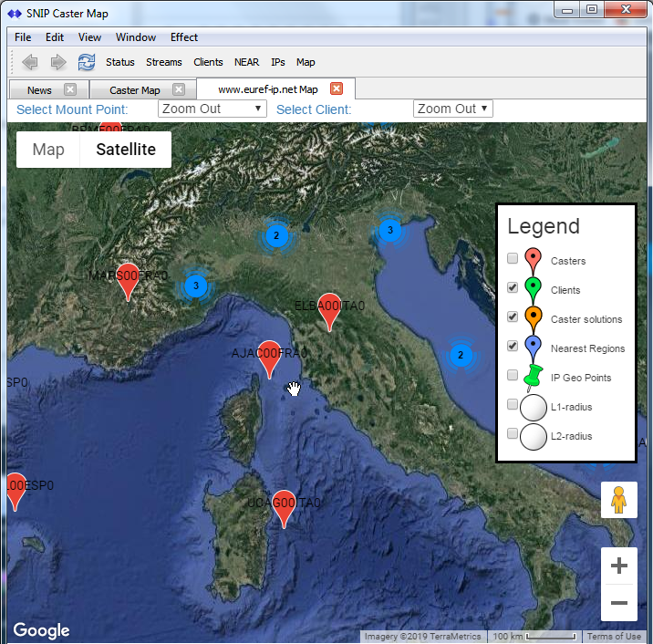Open the Select Mount Point dropdown
This screenshot has height=644, width=653.
212,109
